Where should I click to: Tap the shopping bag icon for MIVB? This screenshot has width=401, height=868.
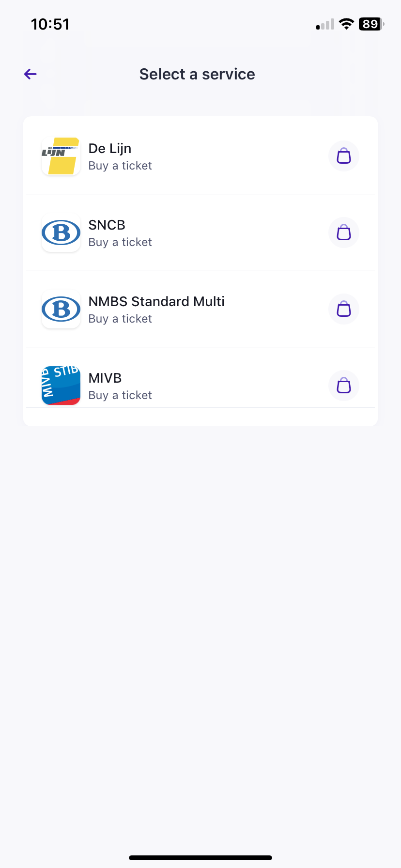344,386
